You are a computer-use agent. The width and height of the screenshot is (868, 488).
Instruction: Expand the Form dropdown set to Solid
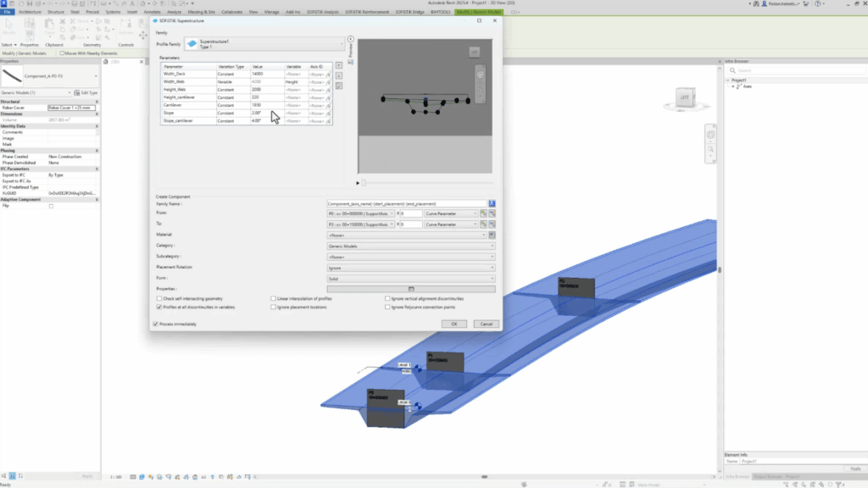(x=410, y=278)
